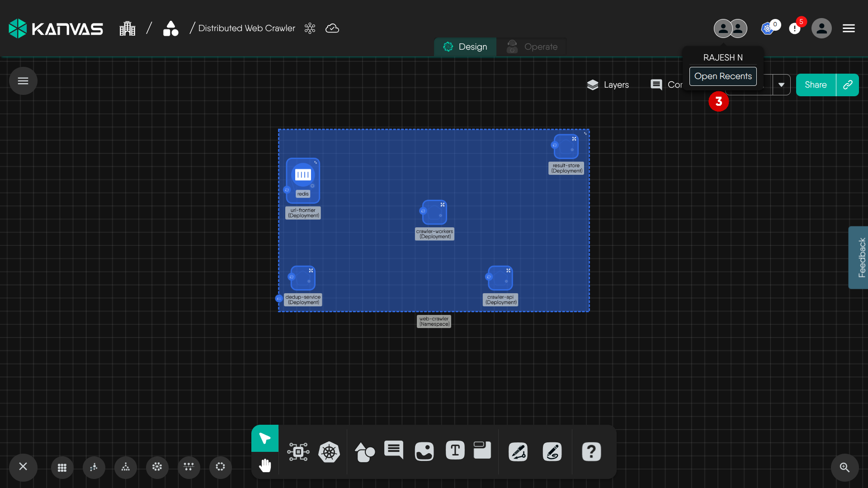Click the Kanvas logo
The height and width of the screenshot is (488, 868).
point(56,28)
